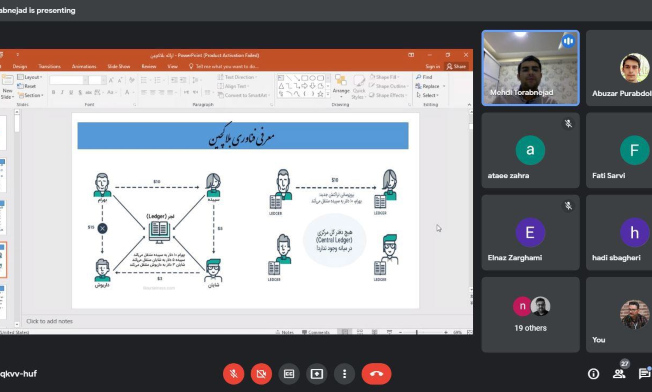End the call with the red hang-up button
The width and height of the screenshot is (652, 392).
pos(376,374)
